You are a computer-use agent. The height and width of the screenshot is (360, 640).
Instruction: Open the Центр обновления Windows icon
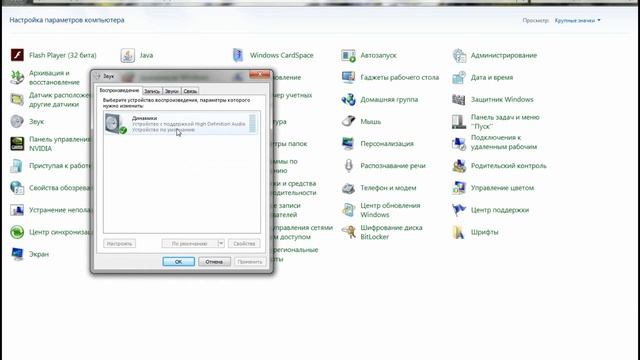point(348,210)
